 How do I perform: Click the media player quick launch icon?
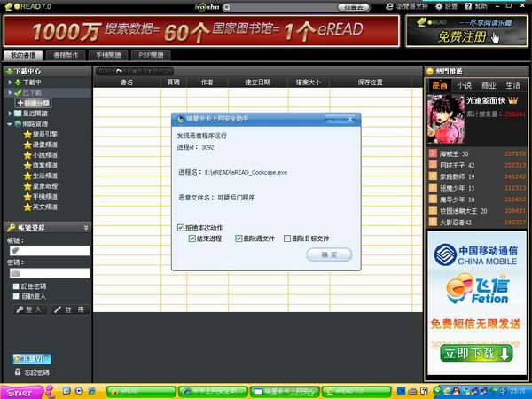(x=79, y=391)
